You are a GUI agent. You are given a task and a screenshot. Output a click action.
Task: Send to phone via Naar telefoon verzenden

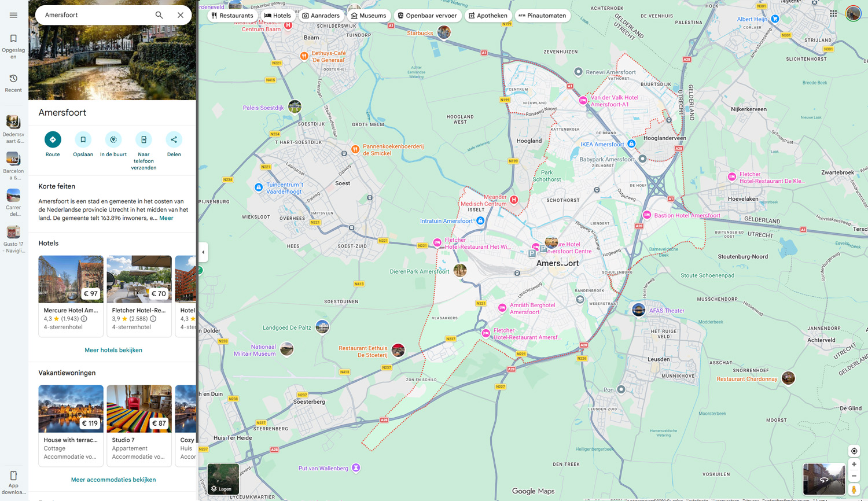(144, 139)
